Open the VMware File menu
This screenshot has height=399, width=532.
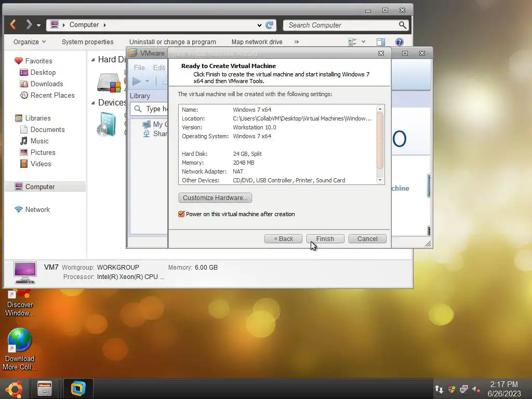139,68
